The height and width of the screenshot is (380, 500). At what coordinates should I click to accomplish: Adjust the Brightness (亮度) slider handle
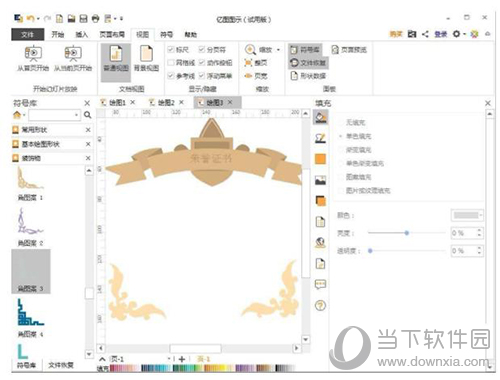click(407, 233)
